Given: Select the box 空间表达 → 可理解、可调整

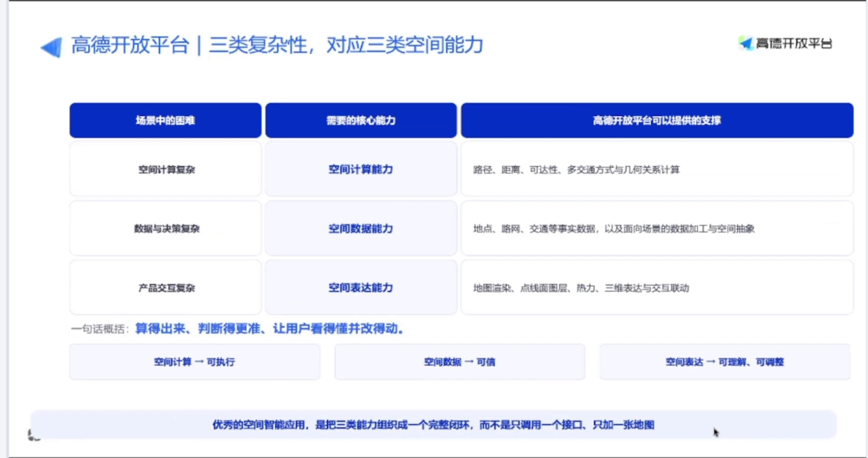Looking at the screenshot, I should point(725,362).
